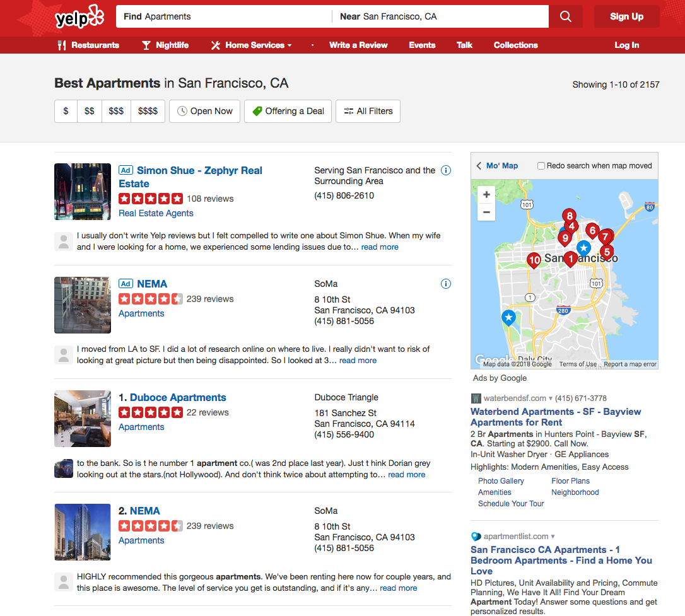Go to Write a Review
Image resolution: width=685 pixels, height=616 pixels.
coord(358,45)
